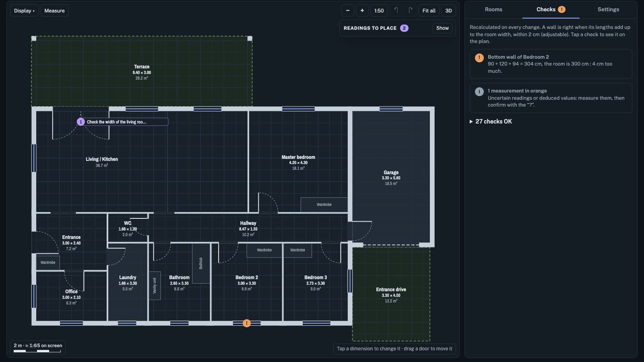Click the orange warning marker on Bedroom 2 wall
Image resolution: width=644 pixels, height=362 pixels.
[247, 323]
